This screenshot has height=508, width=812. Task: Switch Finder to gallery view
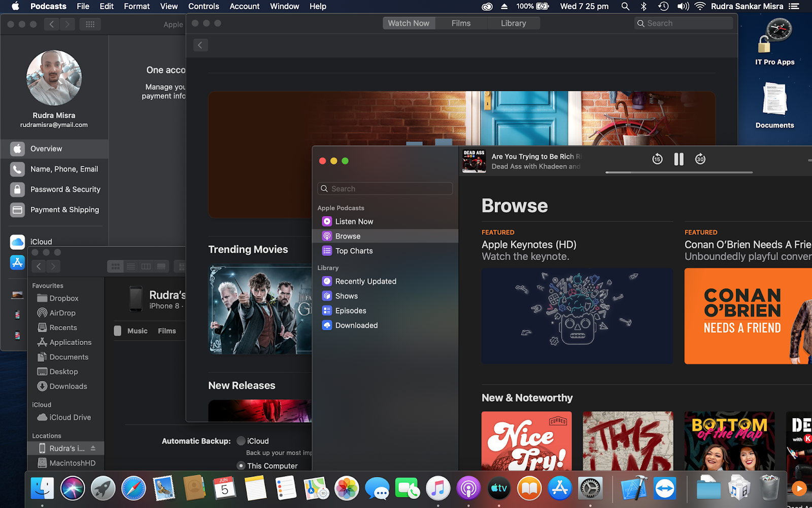pos(161,266)
